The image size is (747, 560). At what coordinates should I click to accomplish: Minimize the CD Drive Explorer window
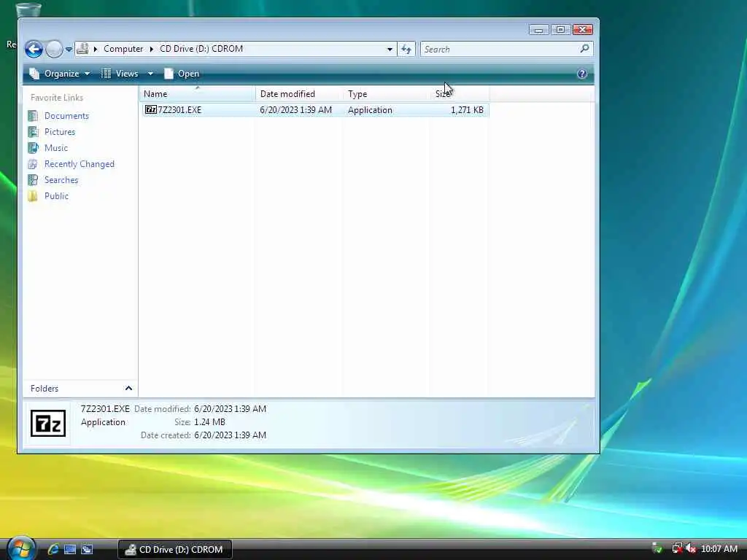pyautogui.click(x=539, y=30)
